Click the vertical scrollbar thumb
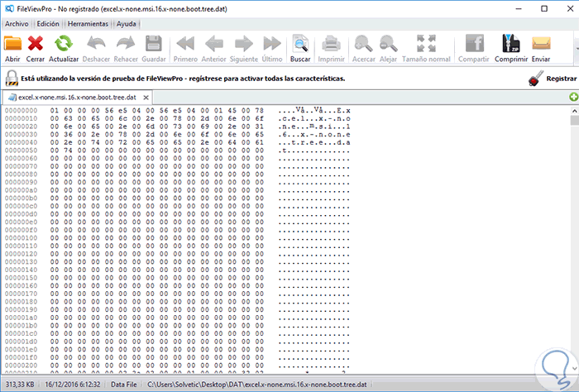Viewport: 579px width, 392px height. pyautogui.click(x=575, y=121)
